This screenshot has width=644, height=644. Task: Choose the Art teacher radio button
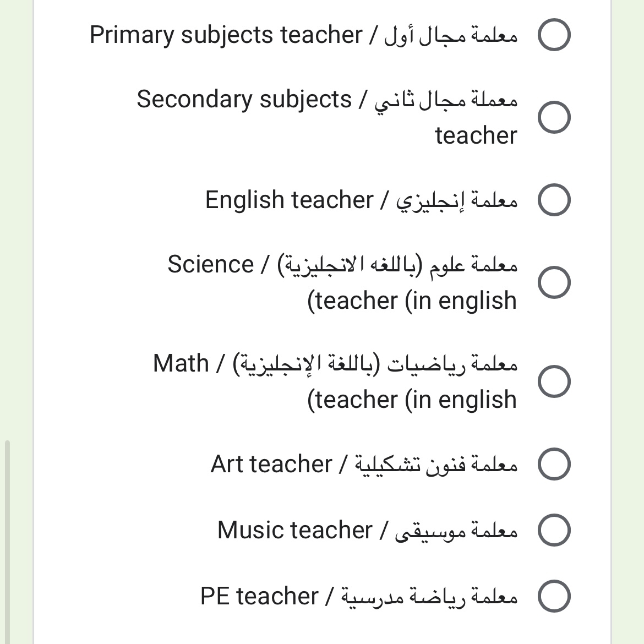pos(554,464)
